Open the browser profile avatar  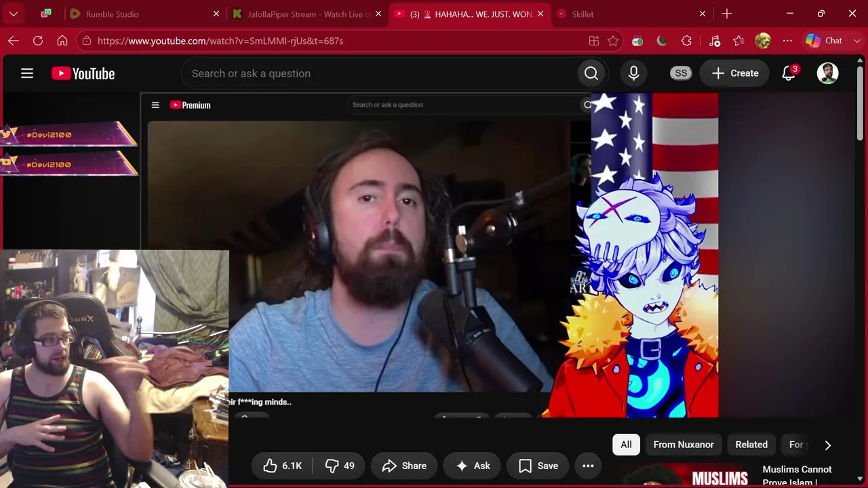pyautogui.click(x=763, y=41)
